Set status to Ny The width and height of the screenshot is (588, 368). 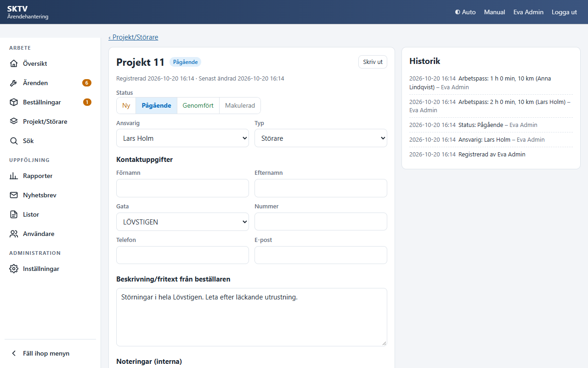(x=126, y=105)
